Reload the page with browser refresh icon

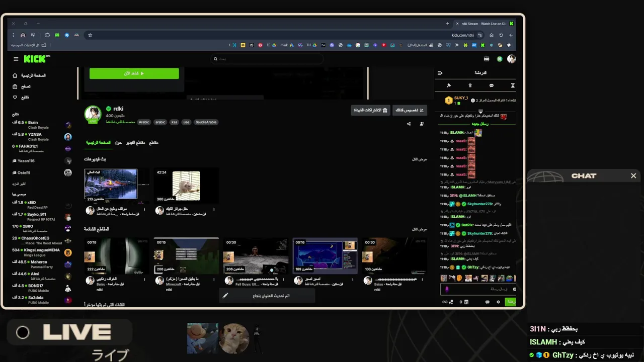[501, 35]
